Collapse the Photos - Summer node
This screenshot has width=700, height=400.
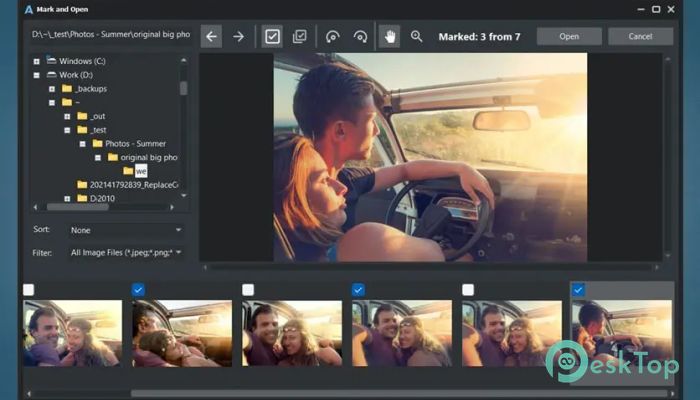83,144
